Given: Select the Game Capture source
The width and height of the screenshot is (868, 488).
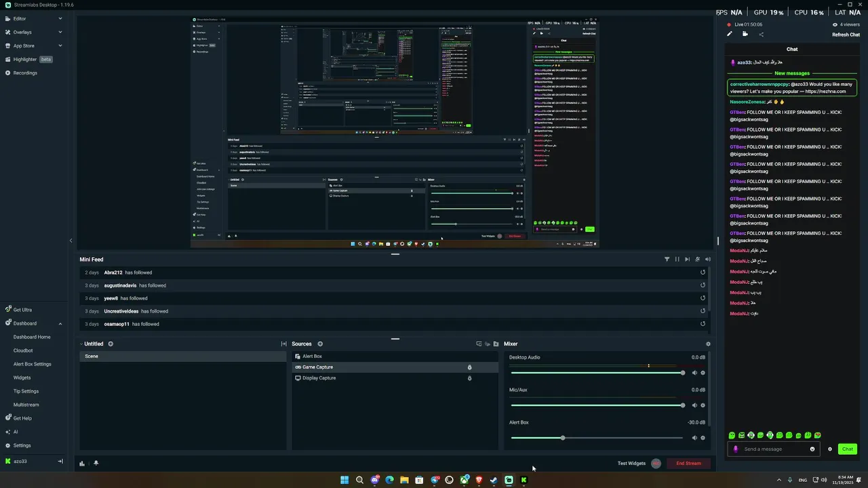Looking at the screenshot, I should click(x=395, y=367).
